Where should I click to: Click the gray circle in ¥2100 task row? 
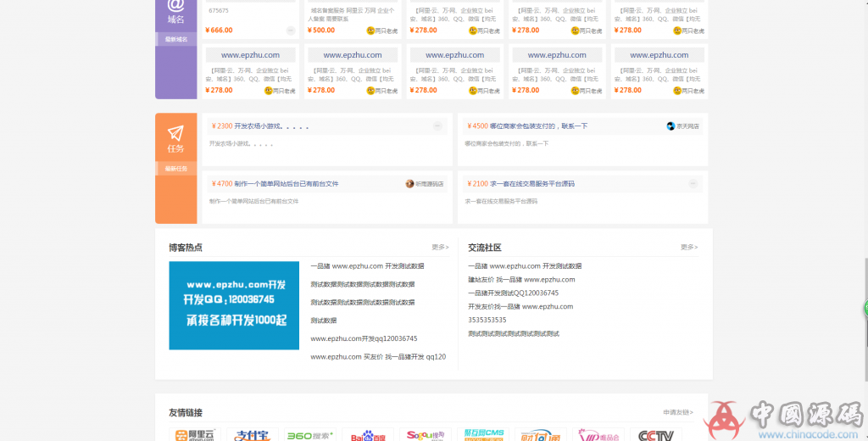point(693,183)
